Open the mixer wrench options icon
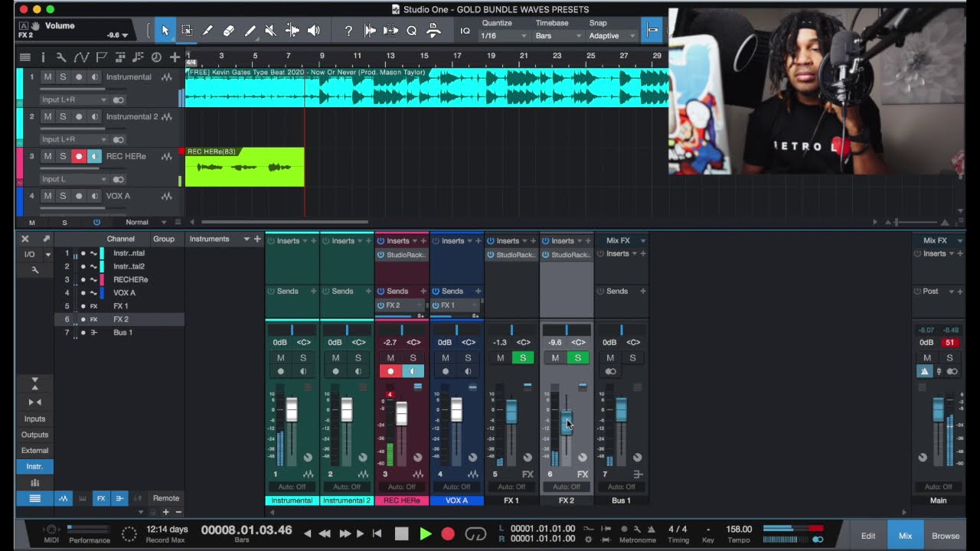980x551 pixels. pyautogui.click(x=34, y=270)
